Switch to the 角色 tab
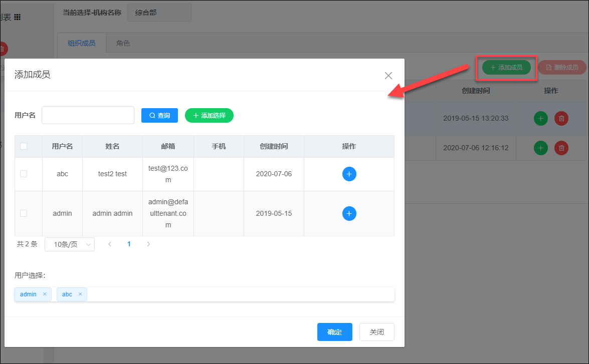This screenshot has width=589, height=364. coord(123,43)
